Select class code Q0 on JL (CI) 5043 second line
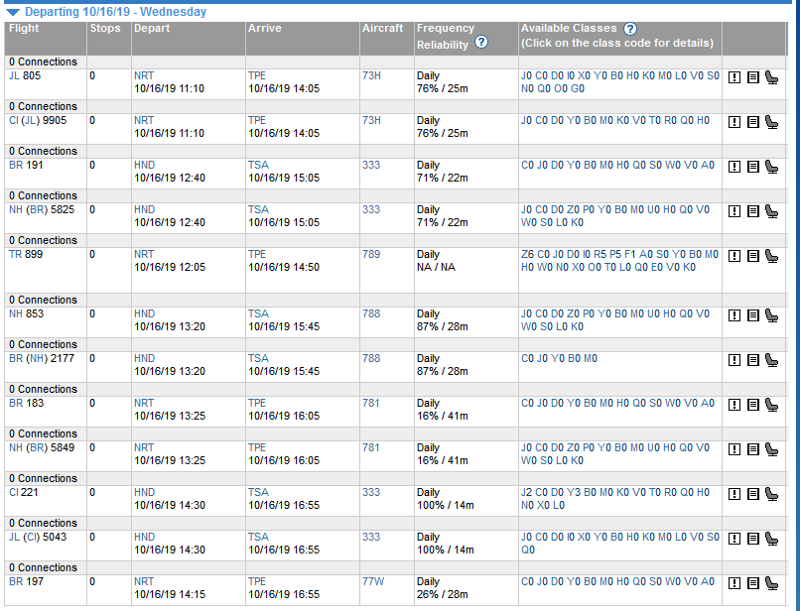 tap(528, 550)
